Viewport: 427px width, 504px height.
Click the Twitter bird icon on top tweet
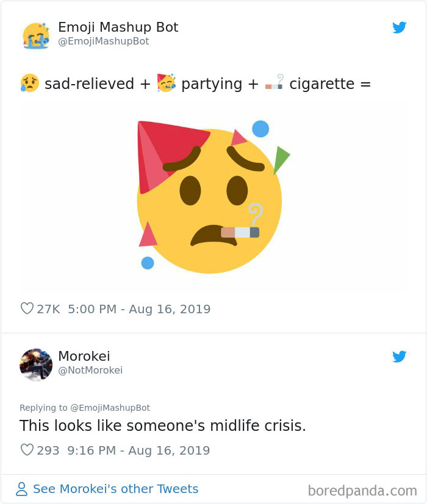click(x=400, y=27)
